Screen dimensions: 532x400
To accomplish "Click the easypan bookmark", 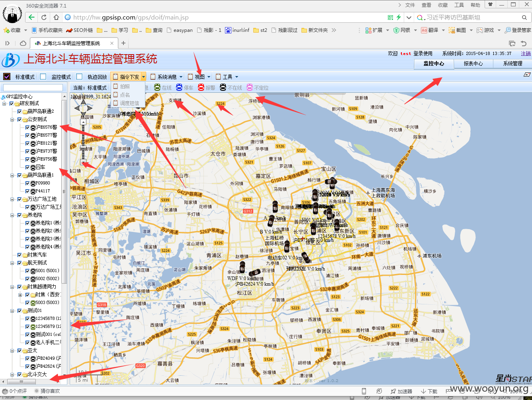I will [x=180, y=30].
